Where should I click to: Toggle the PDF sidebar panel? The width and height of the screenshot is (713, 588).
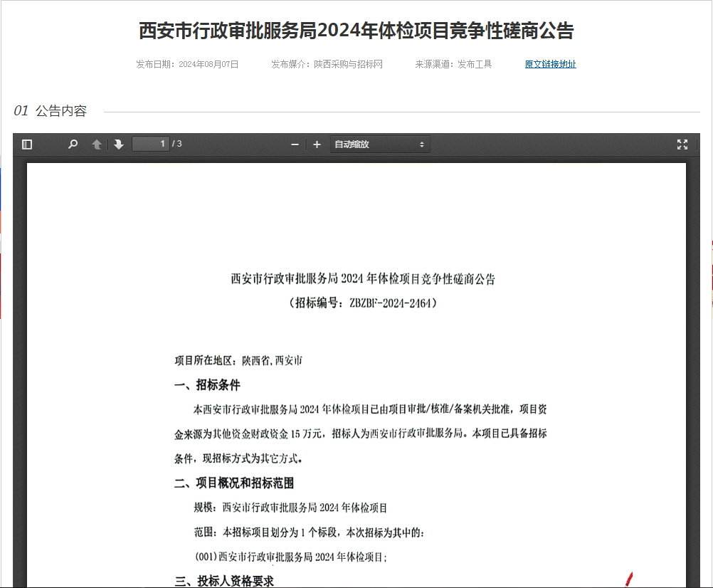pyautogui.click(x=27, y=145)
